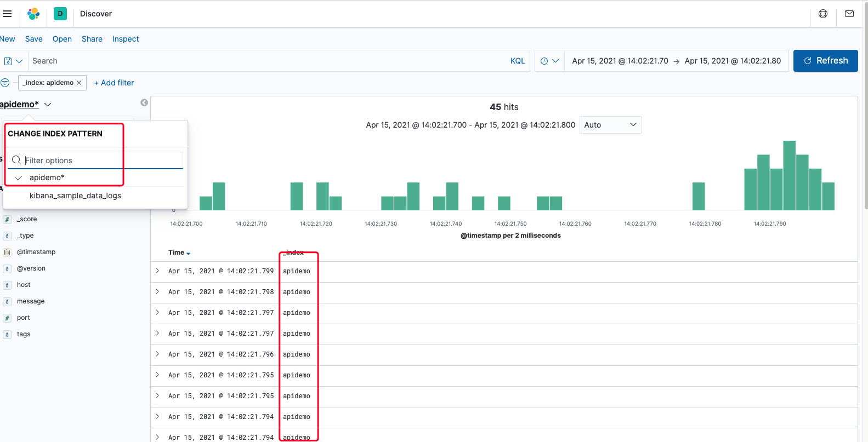This screenshot has height=442, width=868.
Task: Click the filter options circle icon
Action: [x=5, y=83]
